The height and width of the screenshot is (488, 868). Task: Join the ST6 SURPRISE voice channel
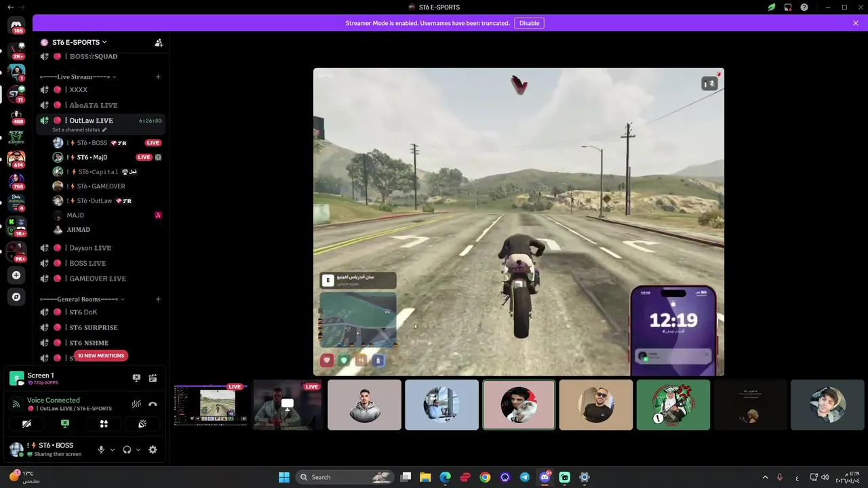pos(101,327)
